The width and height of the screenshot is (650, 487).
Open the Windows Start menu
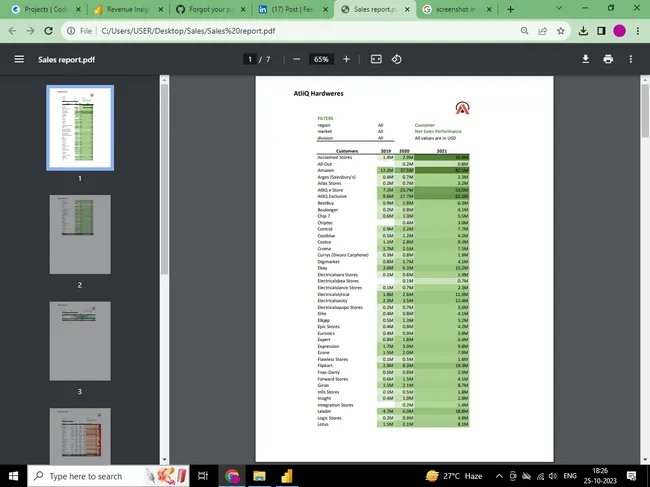point(13,476)
